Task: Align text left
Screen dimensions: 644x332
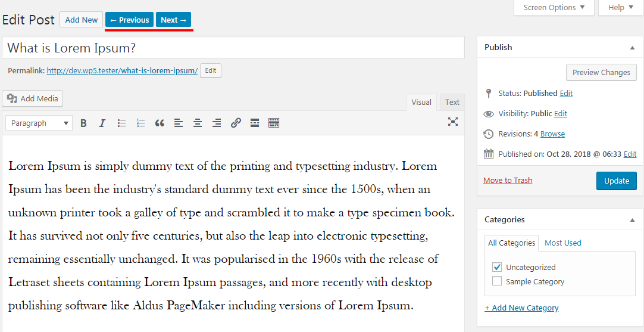Action: [x=178, y=123]
